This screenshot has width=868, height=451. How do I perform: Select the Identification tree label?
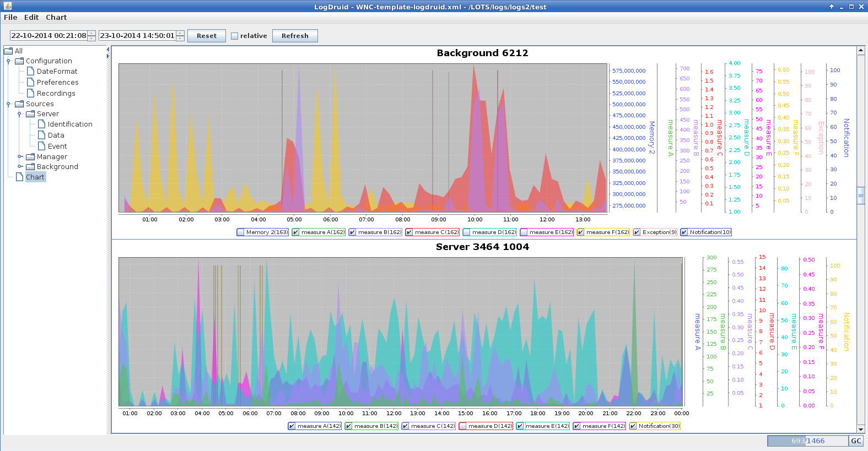click(x=70, y=124)
